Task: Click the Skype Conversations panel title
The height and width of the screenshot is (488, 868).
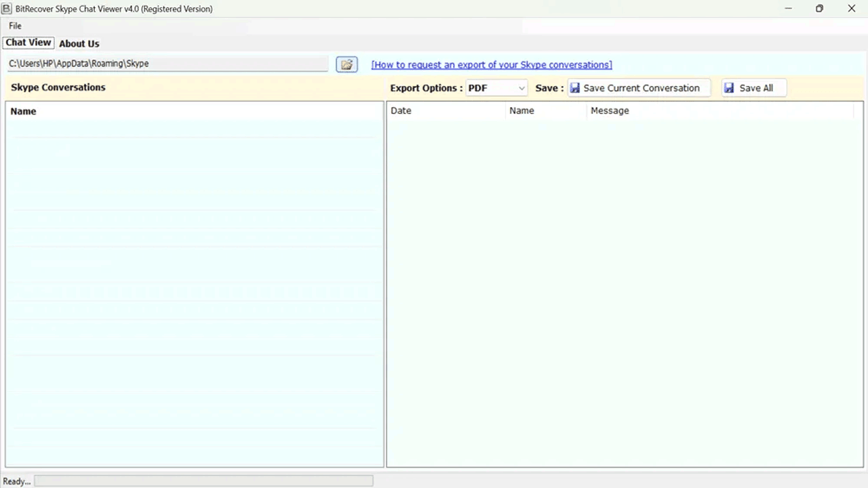Action: [58, 87]
